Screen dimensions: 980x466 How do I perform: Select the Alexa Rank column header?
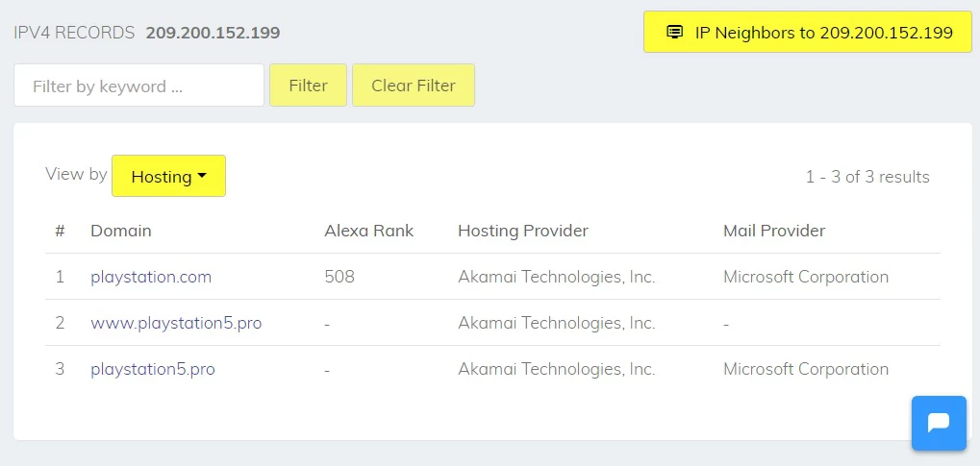pos(368,231)
